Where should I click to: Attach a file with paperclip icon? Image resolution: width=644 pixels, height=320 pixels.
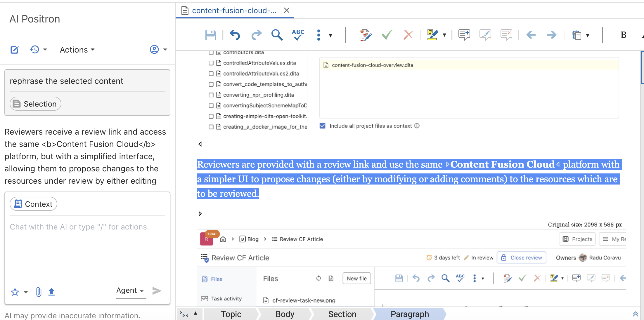point(39,291)
